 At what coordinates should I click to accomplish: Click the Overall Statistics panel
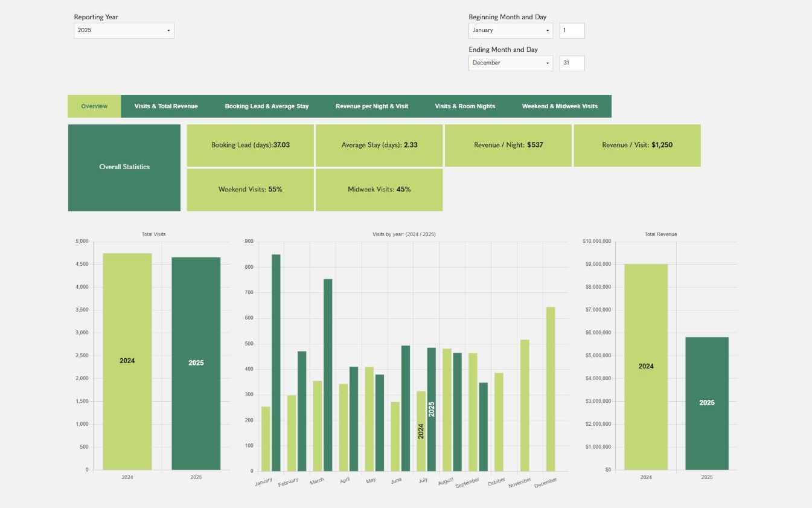click(124, 167)
